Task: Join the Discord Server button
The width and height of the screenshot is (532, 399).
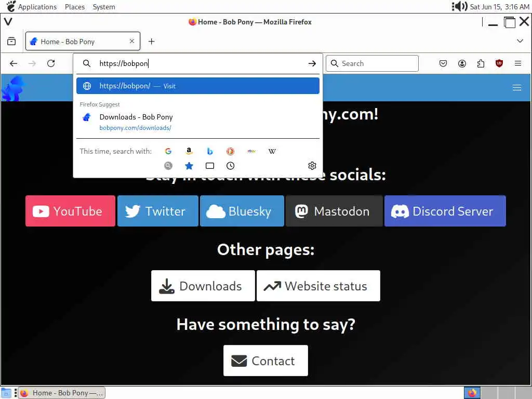Action: click(x=445, y=211)
